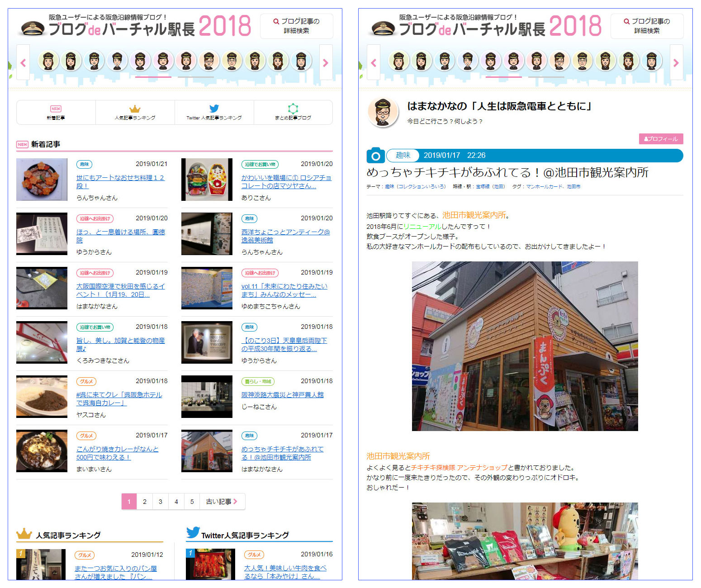This screenshot has height=588, width=701.
Task: Switch to the 人気記事ランキング tab
Action: pos(135,112)
